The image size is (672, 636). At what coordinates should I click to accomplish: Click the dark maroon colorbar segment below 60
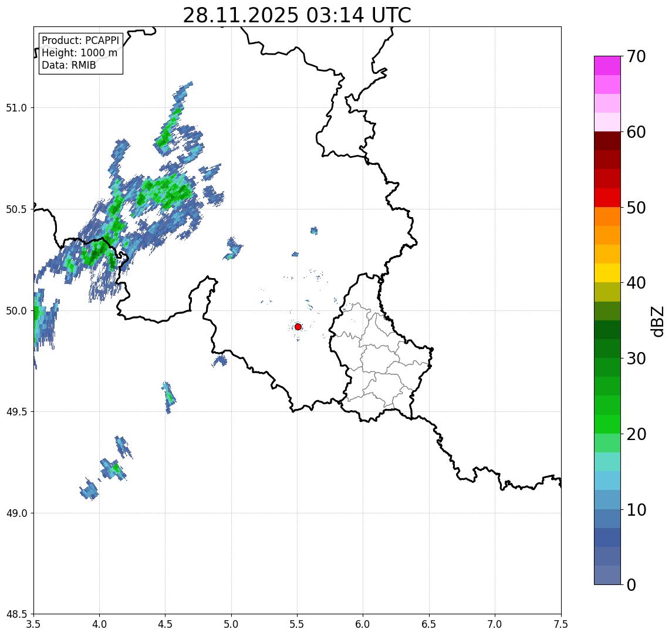tap(607, 141)
